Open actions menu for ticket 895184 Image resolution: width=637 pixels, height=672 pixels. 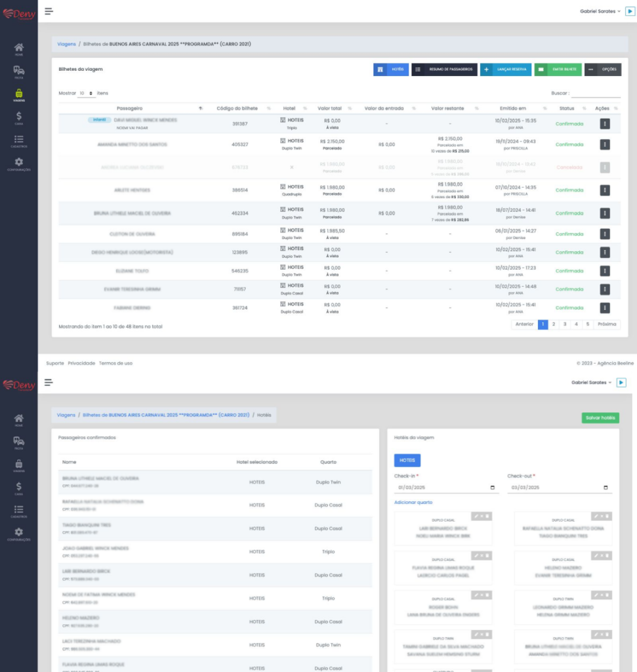click(x=605, y=234)
